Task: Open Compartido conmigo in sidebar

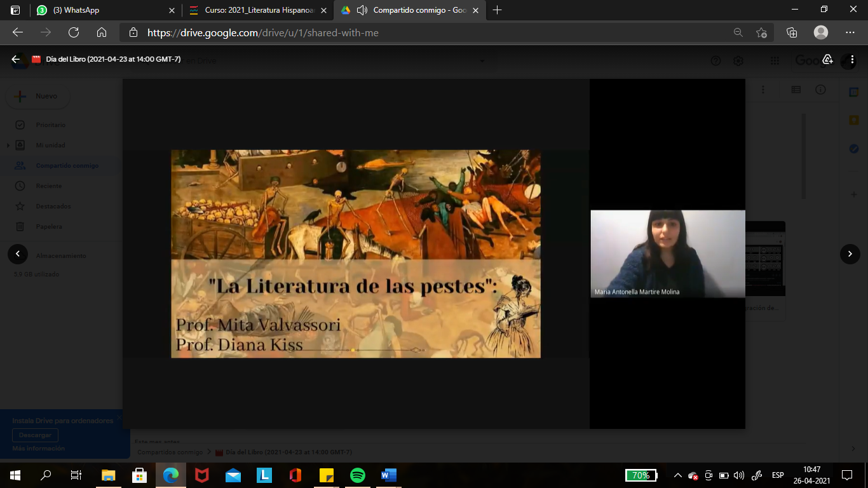Action: pos(67,166)
